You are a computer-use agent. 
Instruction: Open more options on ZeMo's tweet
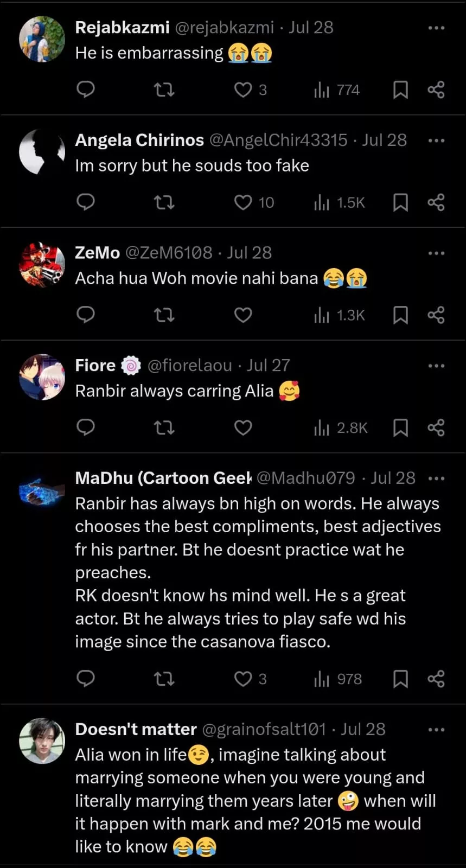click(436, 253)
